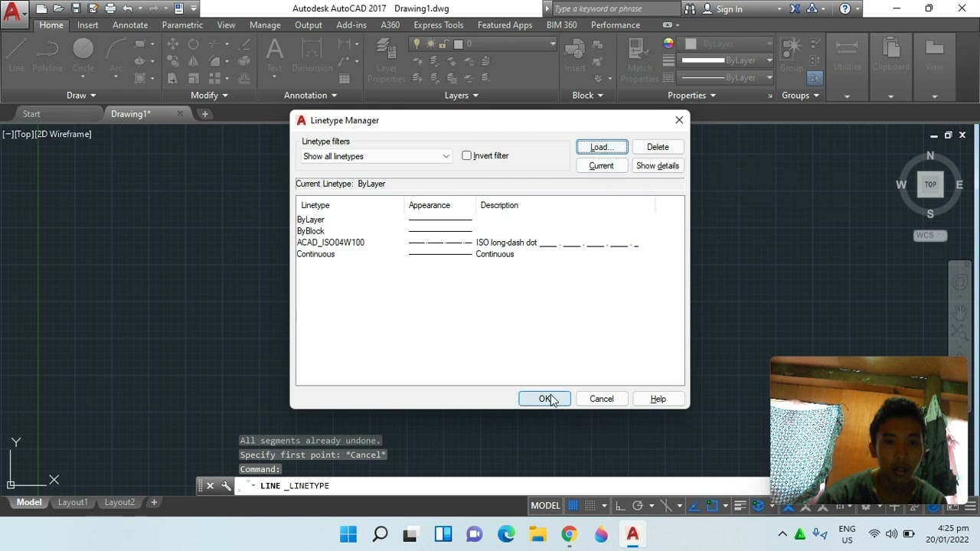
Task: Click the Current button
Action: (x=601, y=165)
